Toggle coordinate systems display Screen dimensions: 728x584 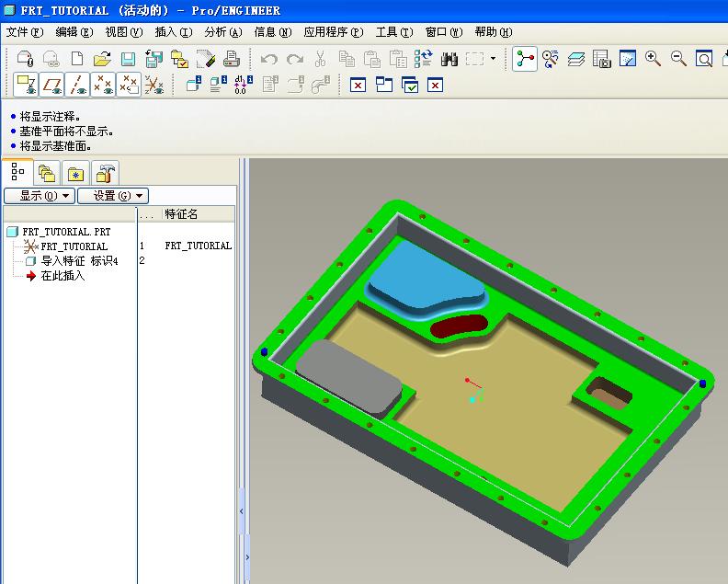click(x=154, y=85)
